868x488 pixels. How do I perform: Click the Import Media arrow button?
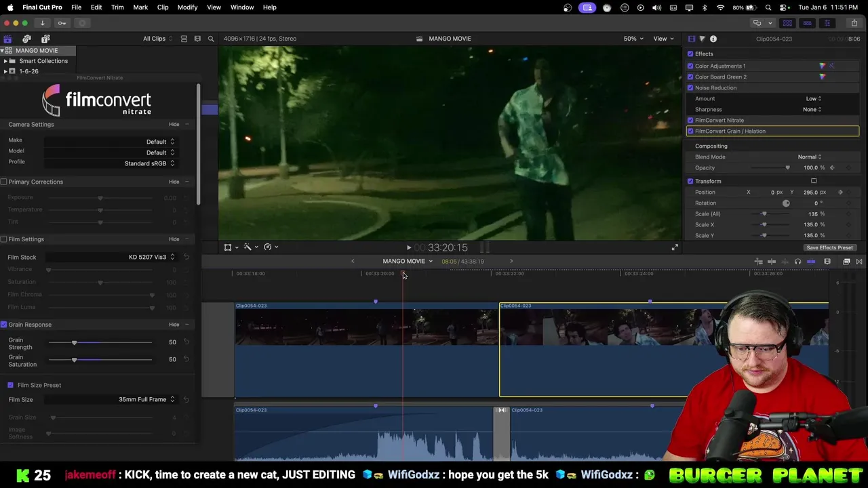(x=42, y=23)
